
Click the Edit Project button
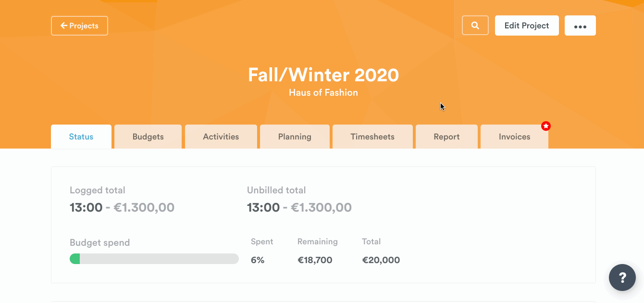(x=527, y=26)
